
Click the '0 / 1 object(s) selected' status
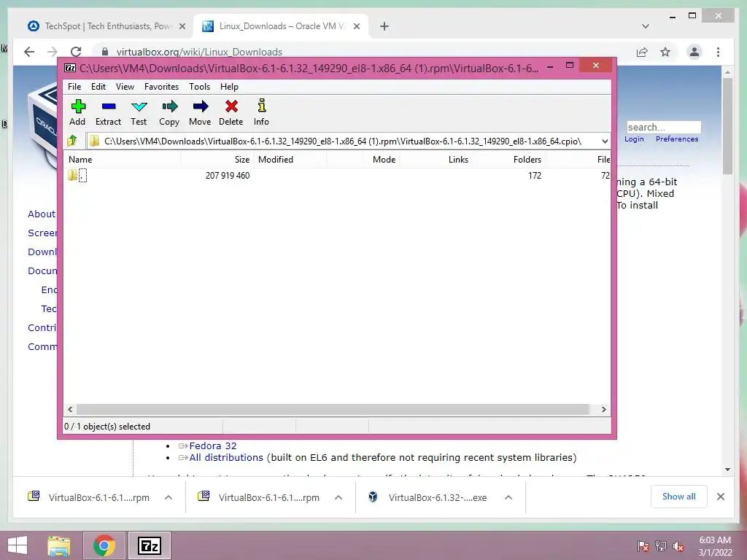tap(107, 426)
